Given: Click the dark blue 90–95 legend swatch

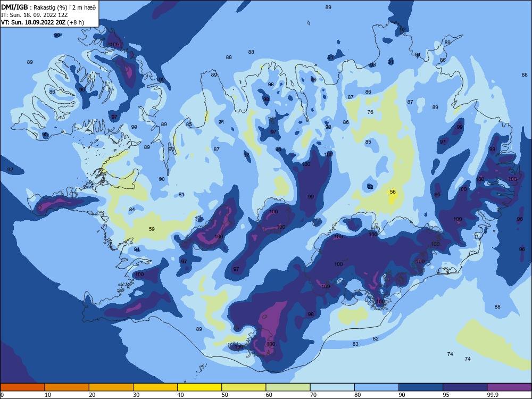Looking at the screenshot, I should [x=421, y=387].
